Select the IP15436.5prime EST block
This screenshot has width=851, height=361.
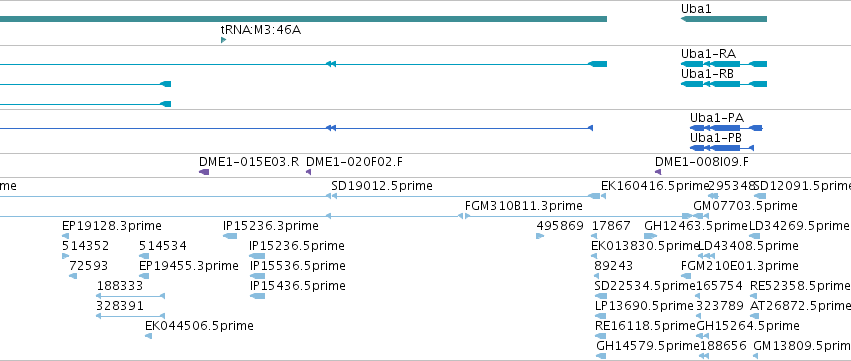pyautogui.click(x=257, y=296)
